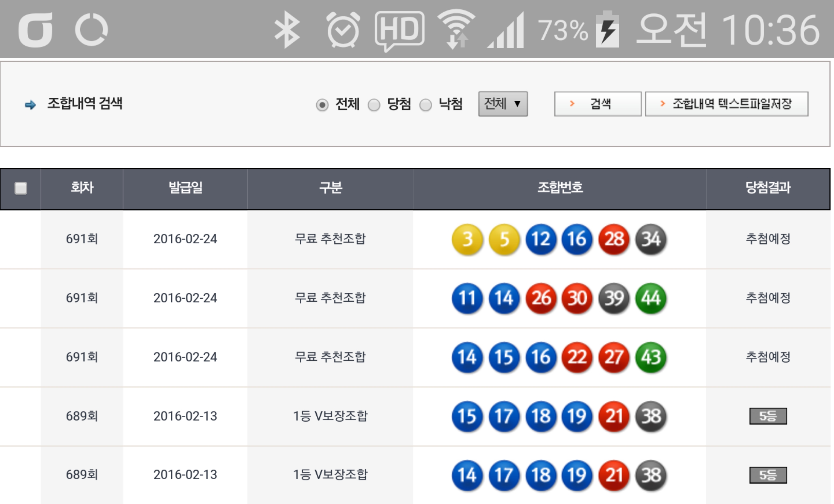Click 조합내역 텍스트파일저장 button
The height and width of the screenshot is (504, 834).
(x=726, y=104)
